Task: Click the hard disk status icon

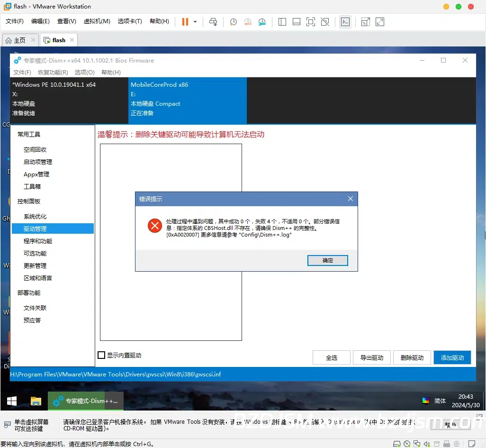Action: pos(396,444)
